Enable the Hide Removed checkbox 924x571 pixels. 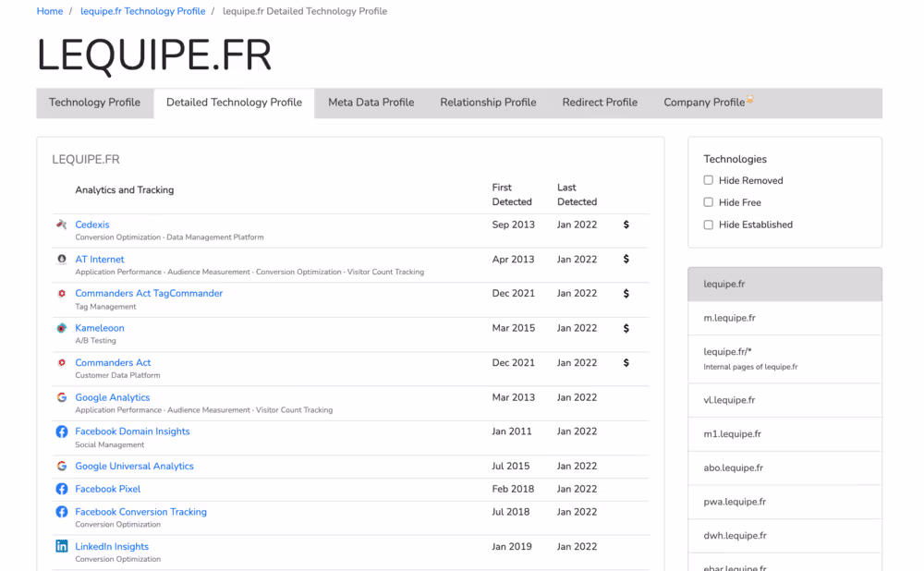click(709, 180)
